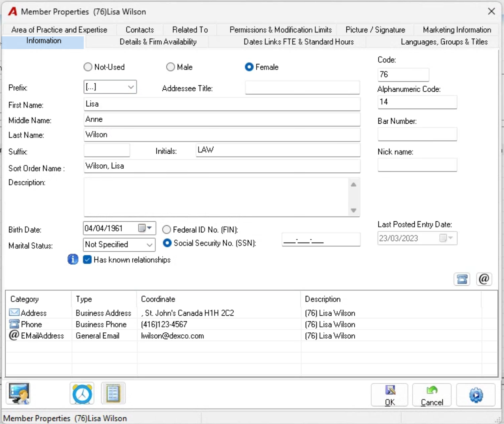This screenshot has height=424, width=504.
Task: Click the Nick name field
Action: click(417, 165)
